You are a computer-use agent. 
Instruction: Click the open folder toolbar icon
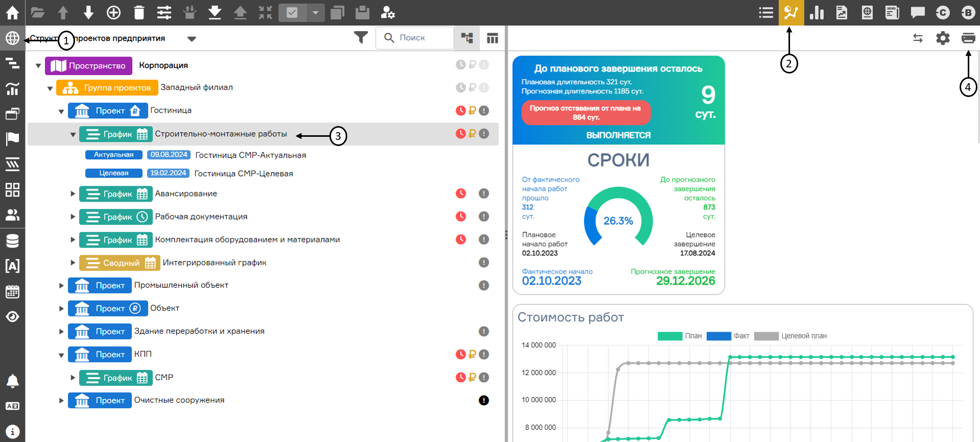pyautogui.click(x=38, y=12)
